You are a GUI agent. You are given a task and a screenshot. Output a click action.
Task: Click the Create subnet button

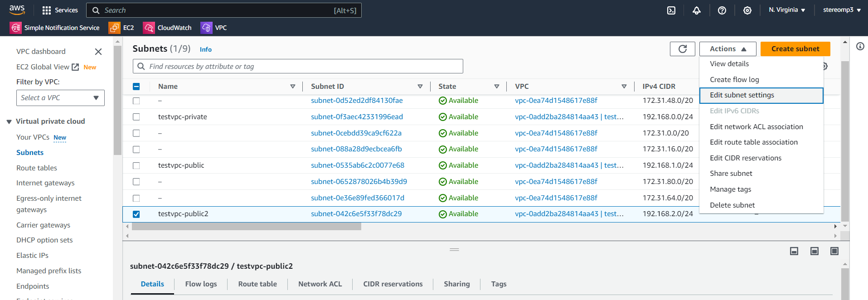pyautogui.click(x=795, y=49)
